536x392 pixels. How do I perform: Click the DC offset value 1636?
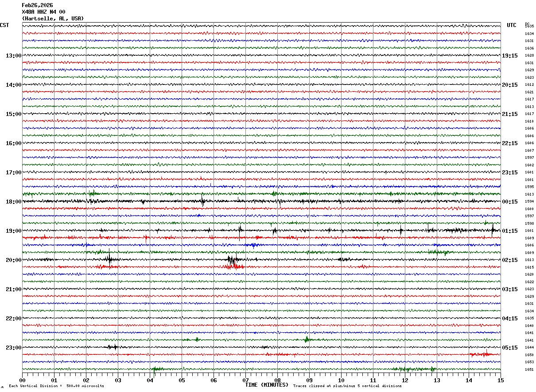coord(529,48)
